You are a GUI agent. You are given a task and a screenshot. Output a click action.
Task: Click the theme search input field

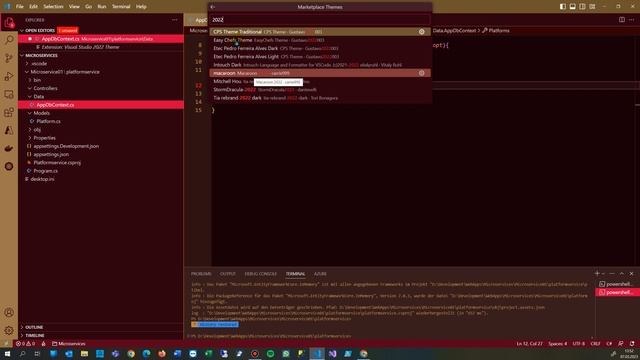click(x=320, y=20)
